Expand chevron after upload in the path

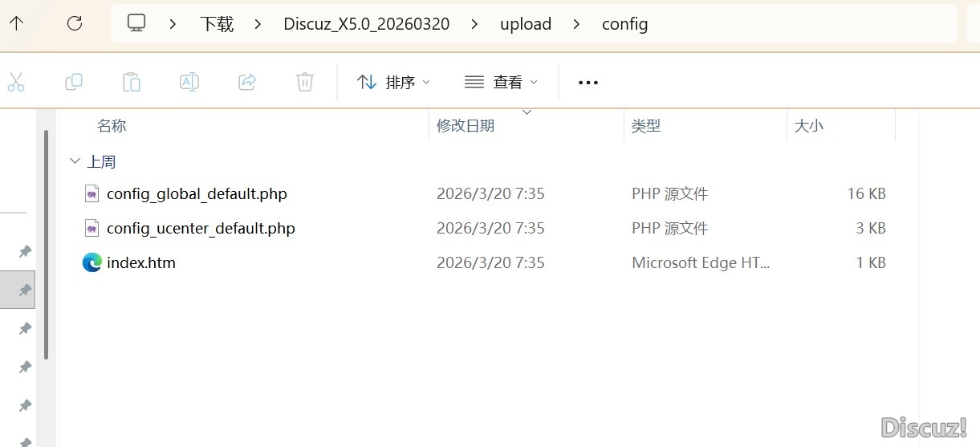pos(576,24)
